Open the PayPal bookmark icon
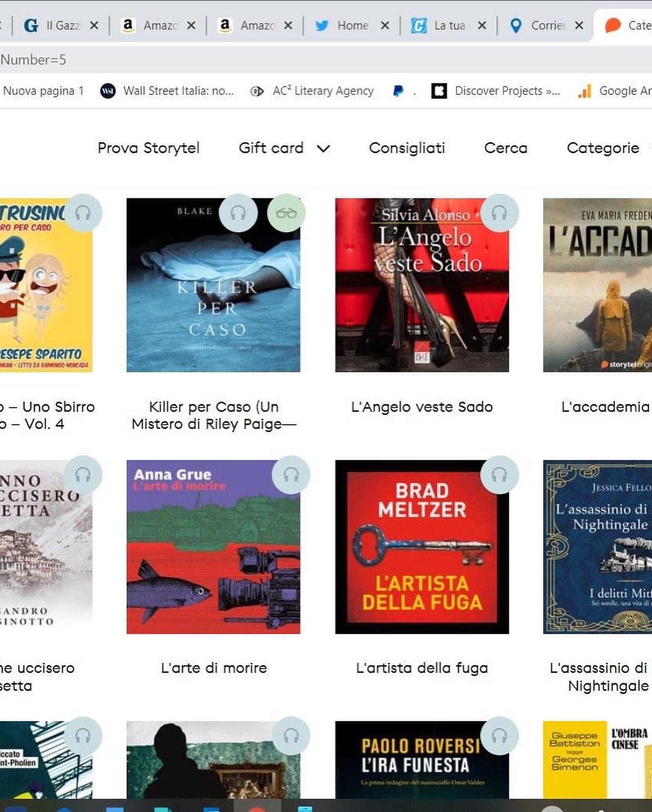Screen dimensions: 652x812 click(398, 91)
